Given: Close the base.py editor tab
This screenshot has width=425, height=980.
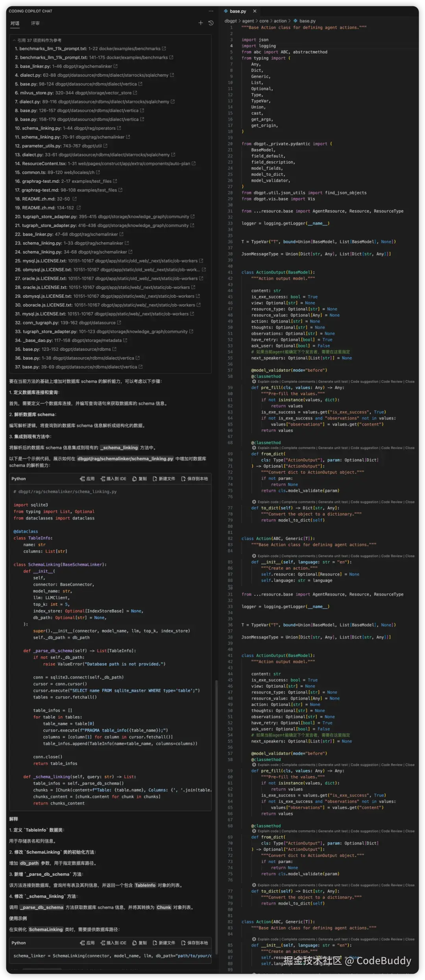Looking at the screenshot, I should 255,11.
